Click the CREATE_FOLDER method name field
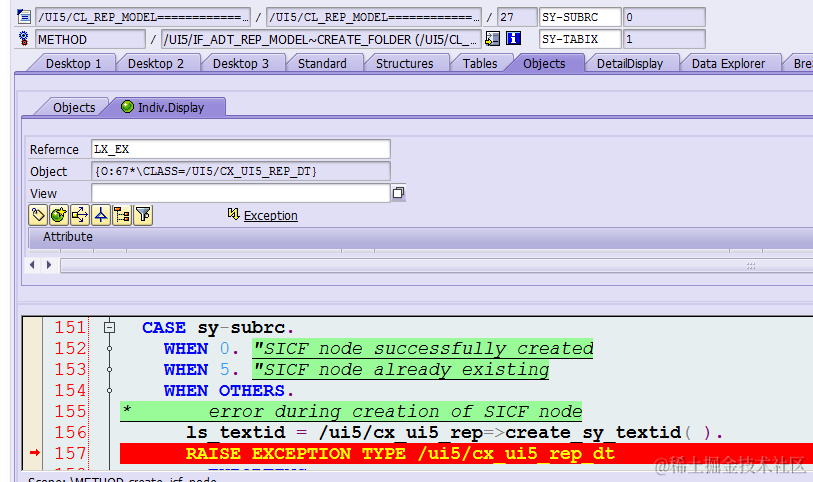The width and height of the screenshot is (813, 482). [x=321, y=39]
